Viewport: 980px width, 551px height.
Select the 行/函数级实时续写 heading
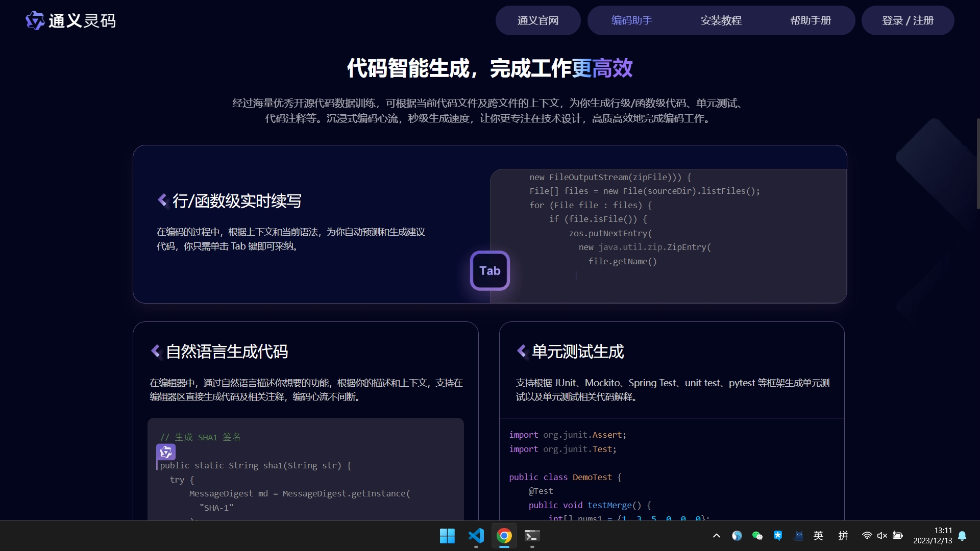tap(237, 201)
